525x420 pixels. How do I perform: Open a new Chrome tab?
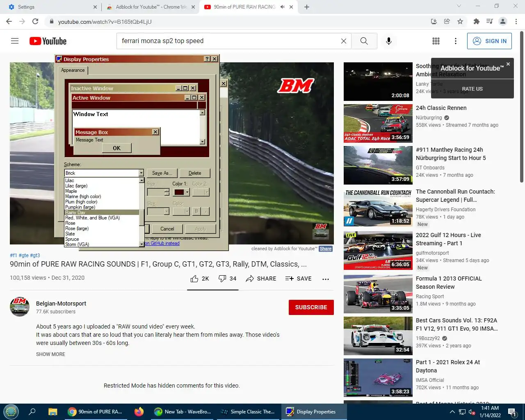307,7
